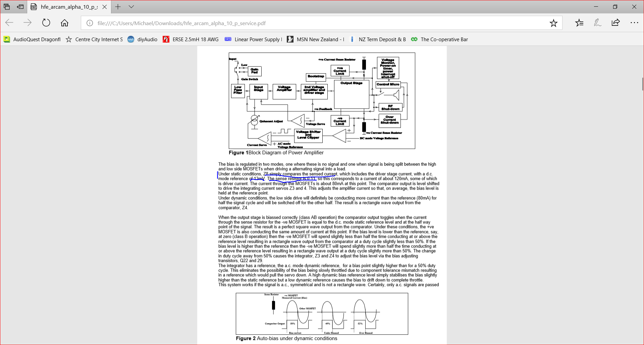Click 'RF Shut-down' block
Image resolution: width=644 pixels, height=345 pixels.
point(390,108)
